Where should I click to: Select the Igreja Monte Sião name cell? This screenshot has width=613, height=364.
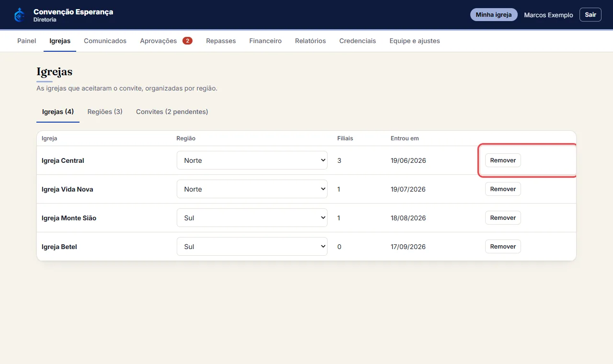click(69, 218)
